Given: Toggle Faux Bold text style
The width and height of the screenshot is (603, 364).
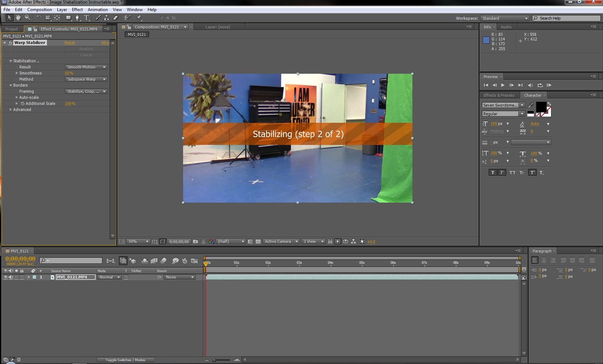Looking at the screenshot, I should click(493, 173).
